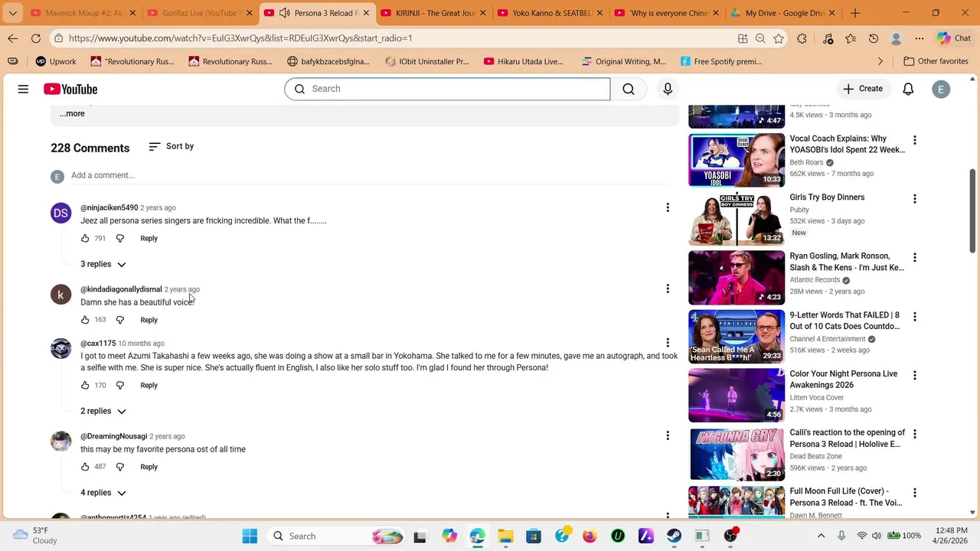The height and width of the screenshot is (551, 980).
Task: Play Ryan Gosling I'm Just Ken thumbnail
Action: point(737,278)
